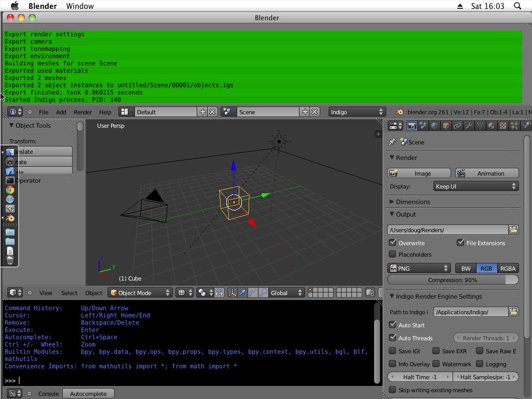Toggle the 3D manipulator axis icon

[x=232, y=292]
